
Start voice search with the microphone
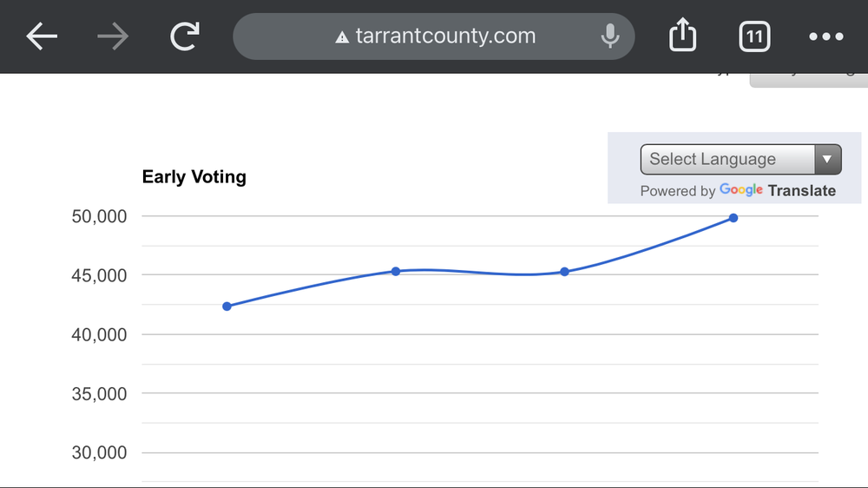coord(610,36)
